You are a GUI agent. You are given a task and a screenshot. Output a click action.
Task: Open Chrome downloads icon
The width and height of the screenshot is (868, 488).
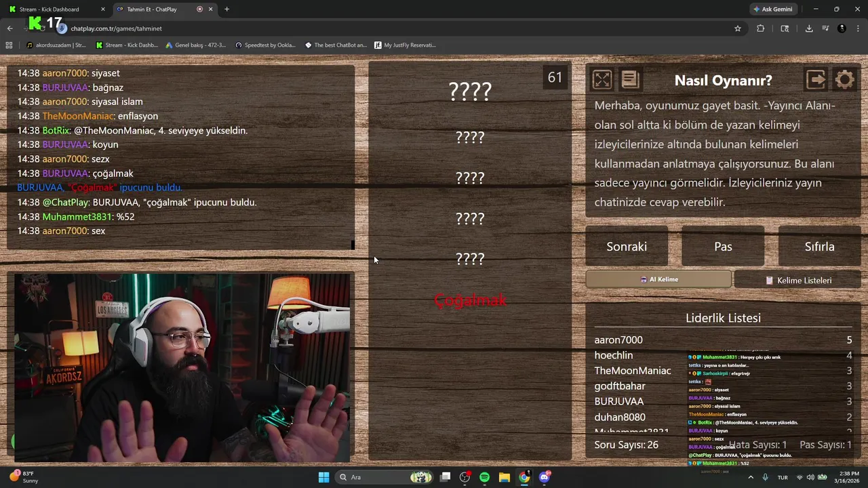(809, 28)
